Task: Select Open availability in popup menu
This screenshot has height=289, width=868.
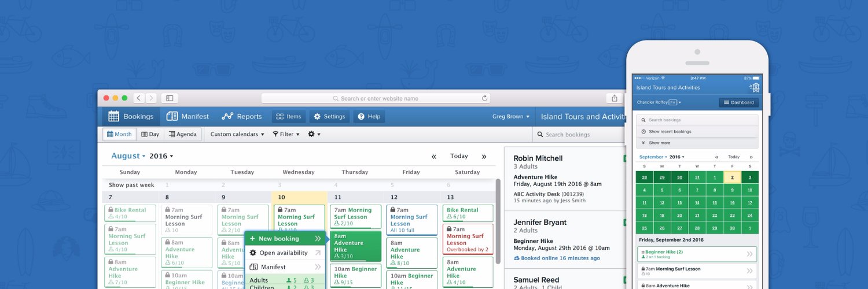Action: coord(285,253)
